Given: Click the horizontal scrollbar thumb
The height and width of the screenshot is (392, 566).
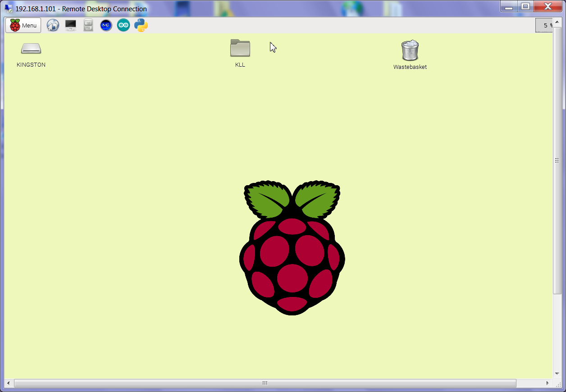Looking at the screenshot, I should click(x=265, y=383).
